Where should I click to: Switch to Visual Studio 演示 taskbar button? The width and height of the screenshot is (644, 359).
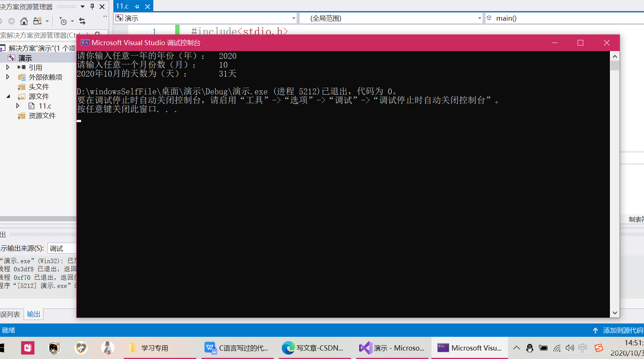392,348
